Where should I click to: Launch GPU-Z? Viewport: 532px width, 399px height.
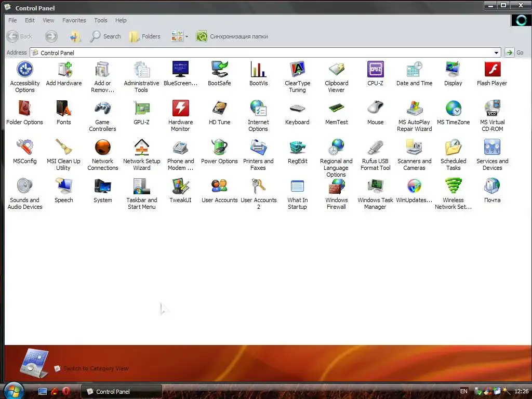[141, 113]
